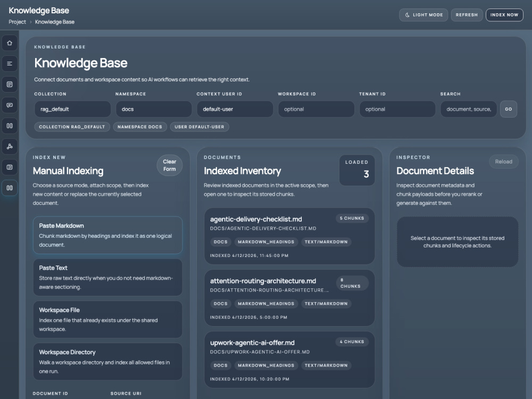This screenshot has width=532, height=399.
Task: Click the Clear Form button
Action: tap(169, 165)
